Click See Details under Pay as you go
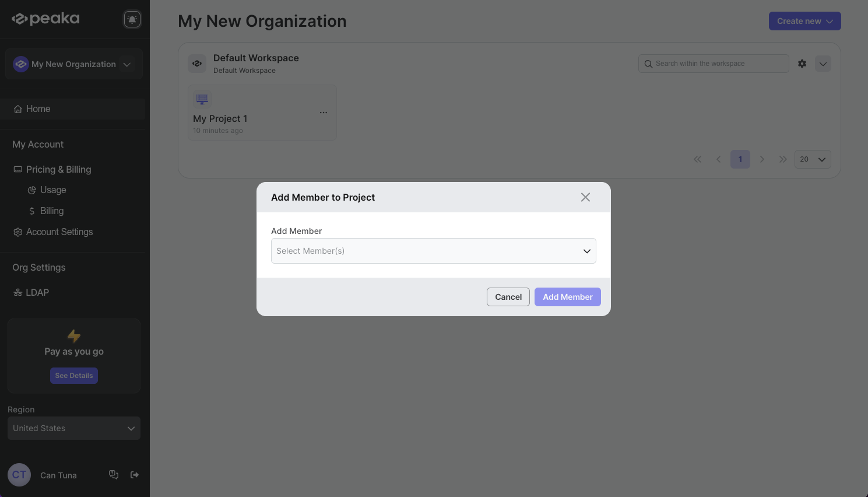The height and width of the screenshot is (497, 868). [73, 375]
